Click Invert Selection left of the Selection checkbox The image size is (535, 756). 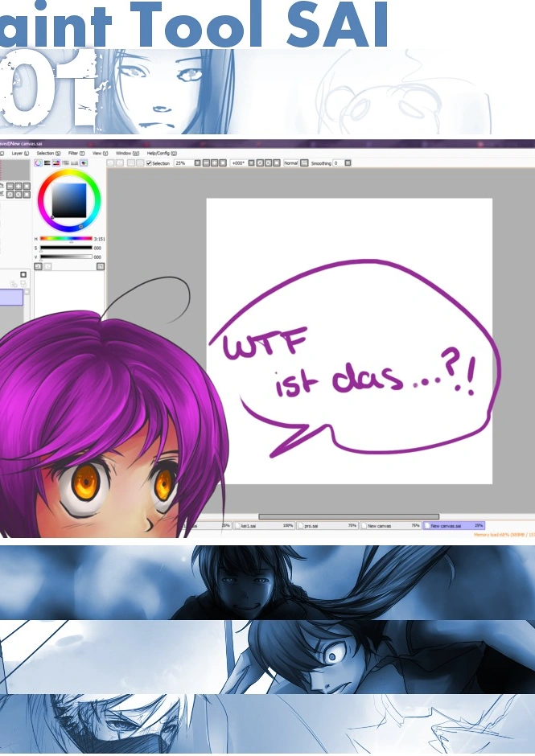tap(140, 163)
